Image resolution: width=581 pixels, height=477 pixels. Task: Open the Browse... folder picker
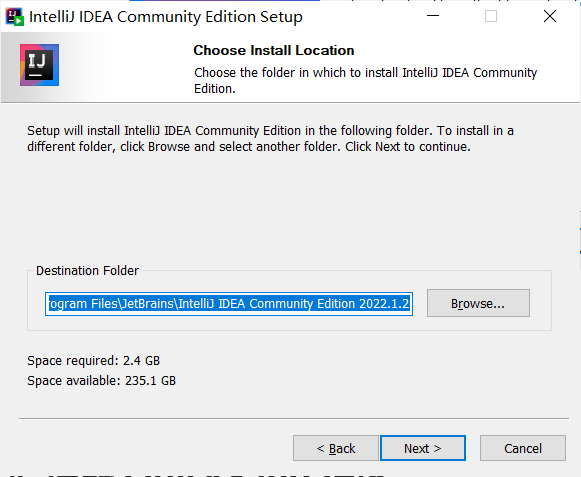(x=478, y=303)
